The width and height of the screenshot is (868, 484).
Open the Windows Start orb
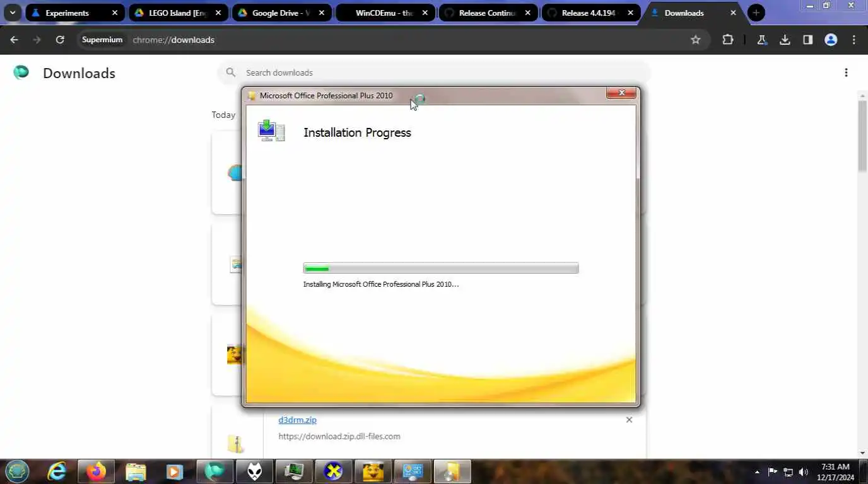(18, 471)
